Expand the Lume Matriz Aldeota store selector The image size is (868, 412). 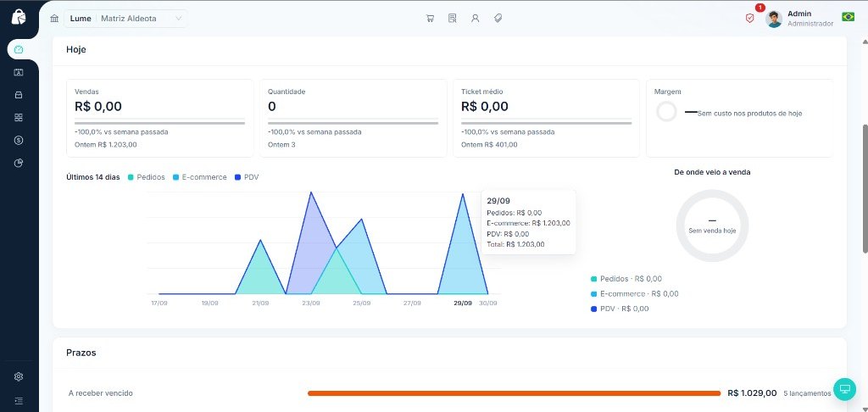point(125,19)
